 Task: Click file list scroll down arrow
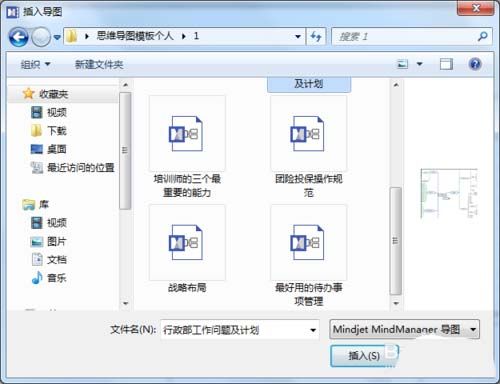click(396, 303)
